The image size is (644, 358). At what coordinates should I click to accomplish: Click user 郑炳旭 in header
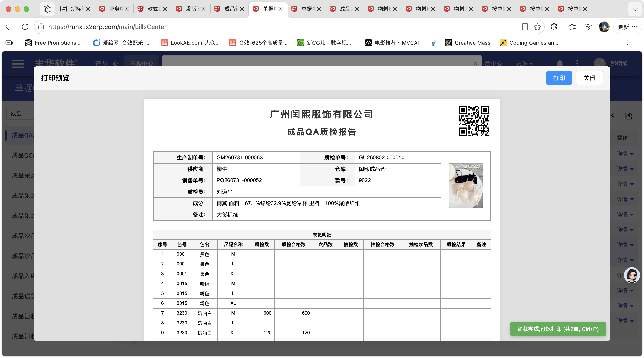click(x=611, y=63)
